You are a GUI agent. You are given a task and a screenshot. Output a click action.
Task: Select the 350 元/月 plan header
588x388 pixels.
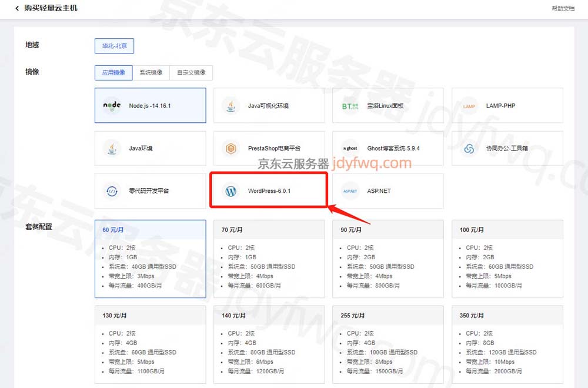click(507, 316)
